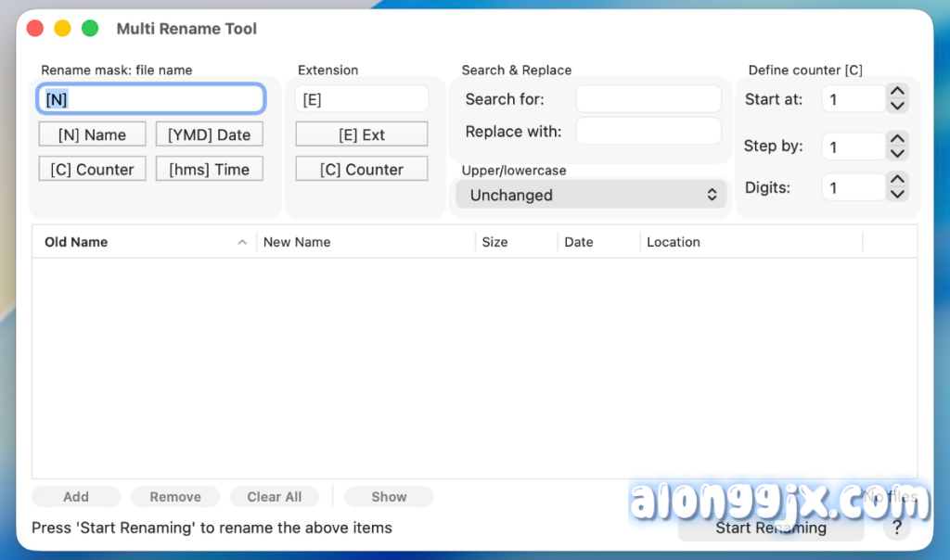The image size is (950, 560).
Task: Click the help question mark button
Action: coord(896,528)
